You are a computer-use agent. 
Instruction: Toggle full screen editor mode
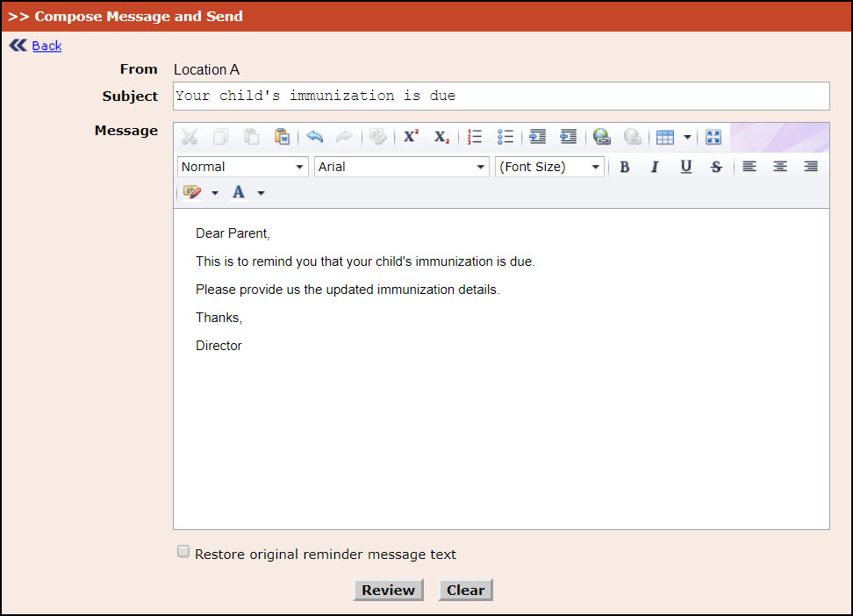pyautogui.click(x=713, y=137)
